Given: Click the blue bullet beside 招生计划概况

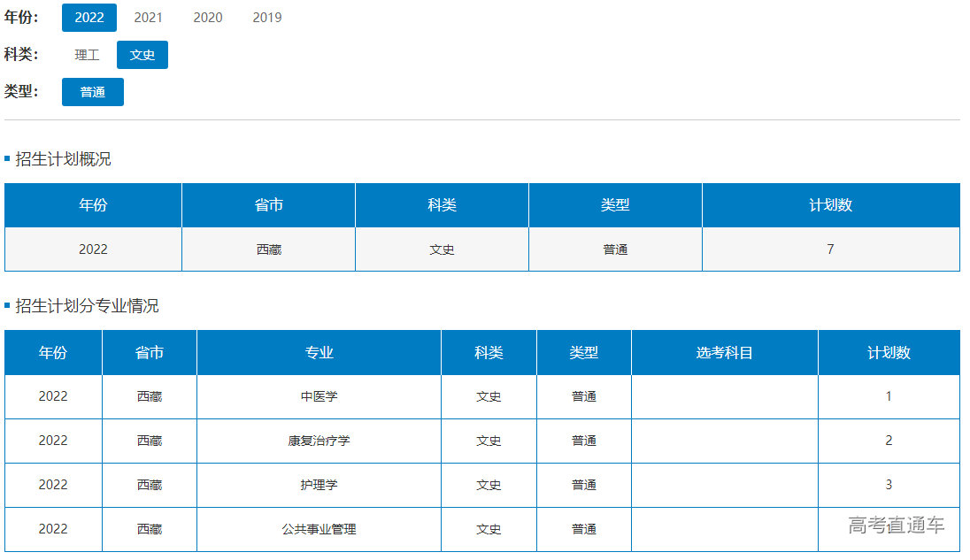Looking at the screenshot, I should [x=7, y=159].
